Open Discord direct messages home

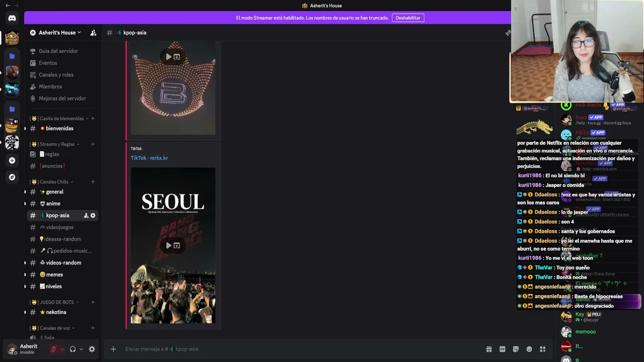12,18
